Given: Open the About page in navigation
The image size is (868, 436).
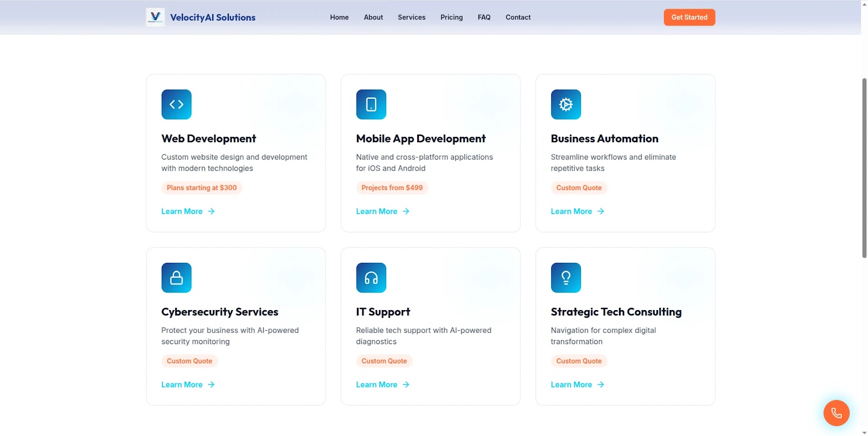Looking at the screenshot, I should (373, 17).
